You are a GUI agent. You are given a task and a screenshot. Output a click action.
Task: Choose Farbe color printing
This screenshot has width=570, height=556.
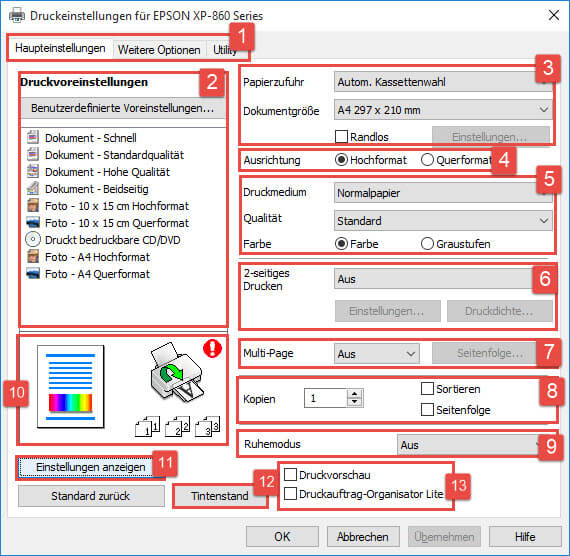coord(341,244)
